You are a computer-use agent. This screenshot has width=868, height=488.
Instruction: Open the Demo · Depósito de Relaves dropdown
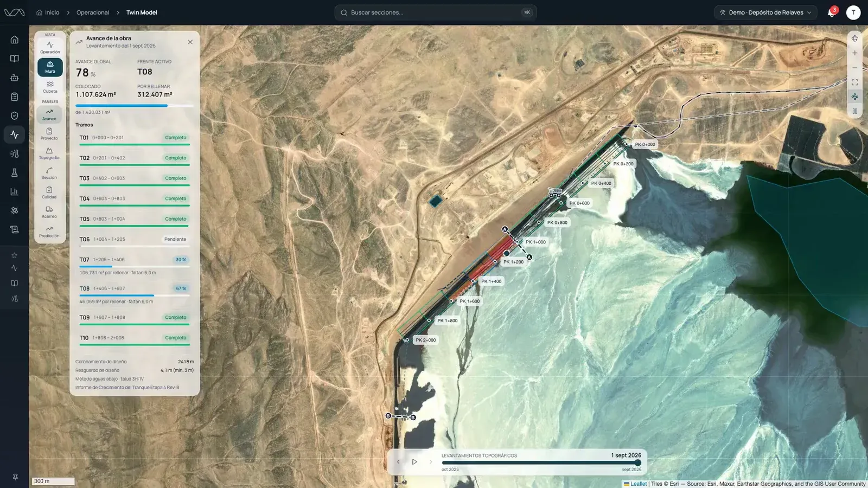765,12
